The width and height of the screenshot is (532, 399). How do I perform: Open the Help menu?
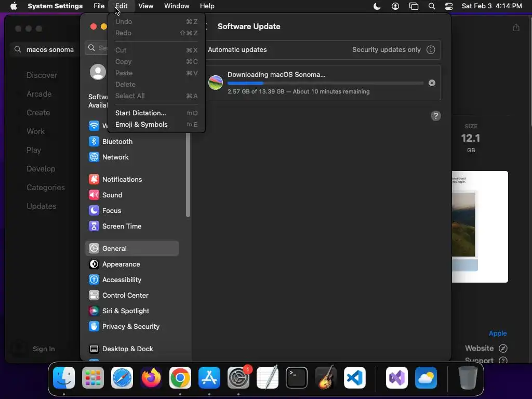[207, 6]
